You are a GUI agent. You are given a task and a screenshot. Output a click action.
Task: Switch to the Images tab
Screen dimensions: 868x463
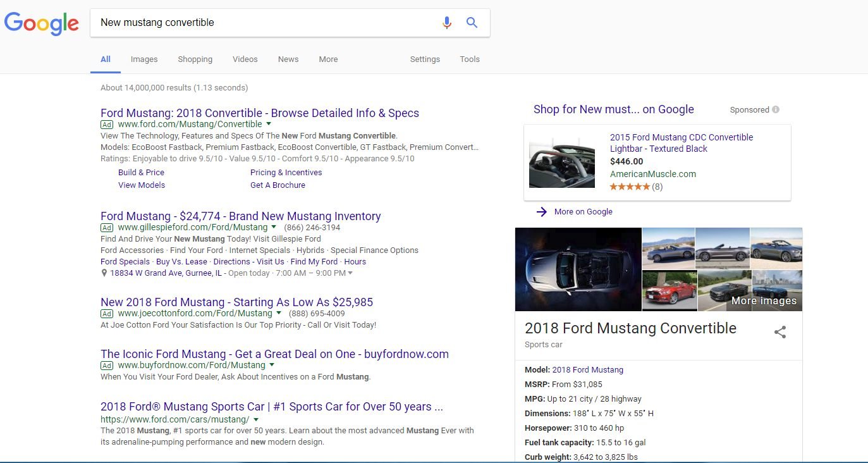click(x=144, y=59)
